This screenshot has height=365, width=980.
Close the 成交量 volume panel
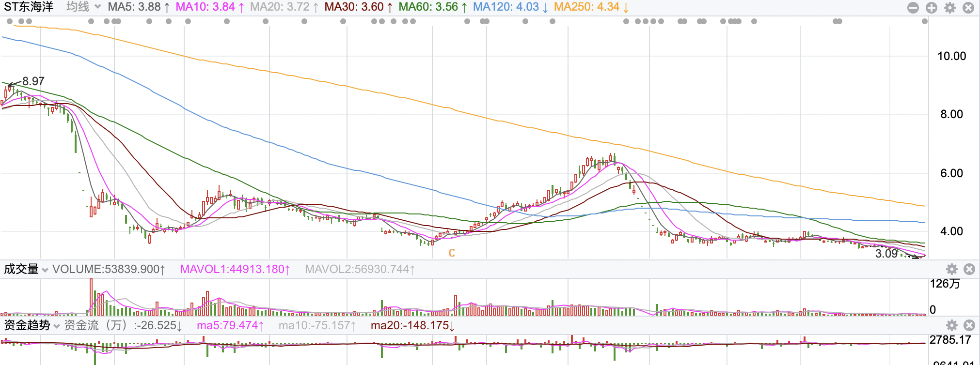(x=969, y=269)
